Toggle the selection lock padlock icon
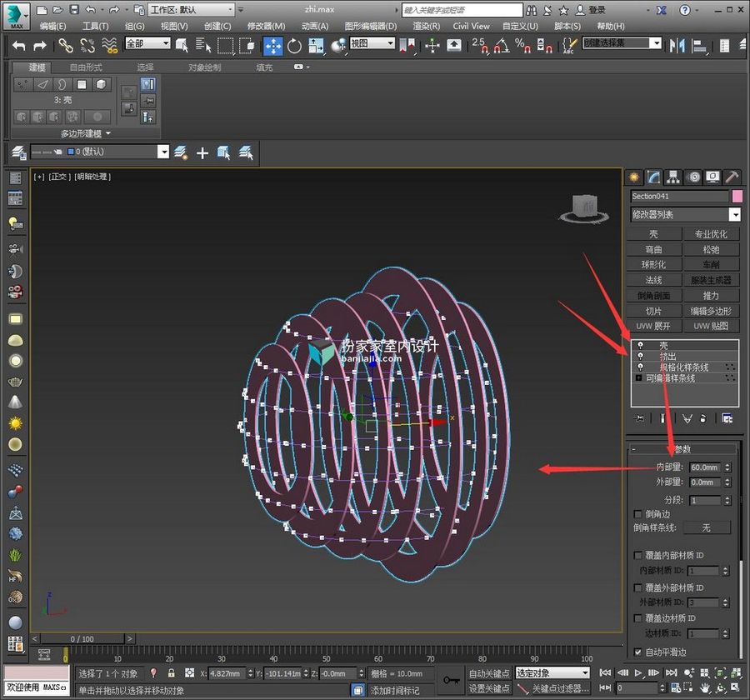The height and width of the screenshot is (700, 750). 171,673
